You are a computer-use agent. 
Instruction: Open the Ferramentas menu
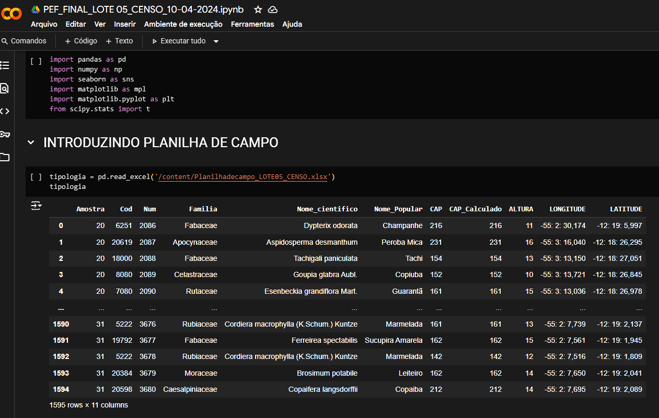click(x=252, y=24)
